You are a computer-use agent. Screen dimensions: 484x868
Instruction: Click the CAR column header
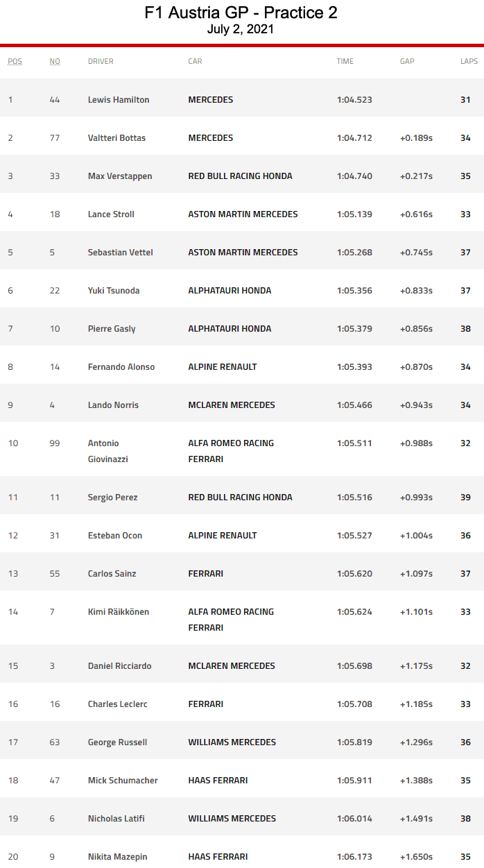(195, 61)
